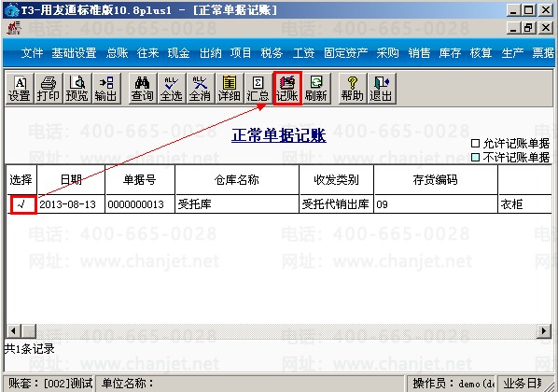Click the 日期 column header
Viewport: 558px width, 392px height.
pyautogui.click(x=71, y=180)
